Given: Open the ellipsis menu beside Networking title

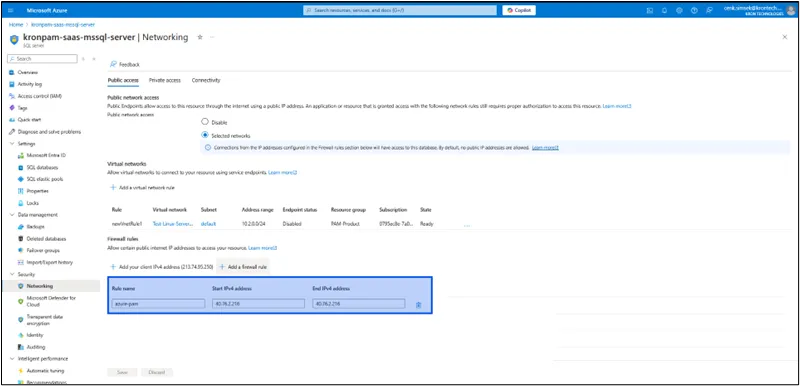Looking at the screenshot, I should coord(212,37).
